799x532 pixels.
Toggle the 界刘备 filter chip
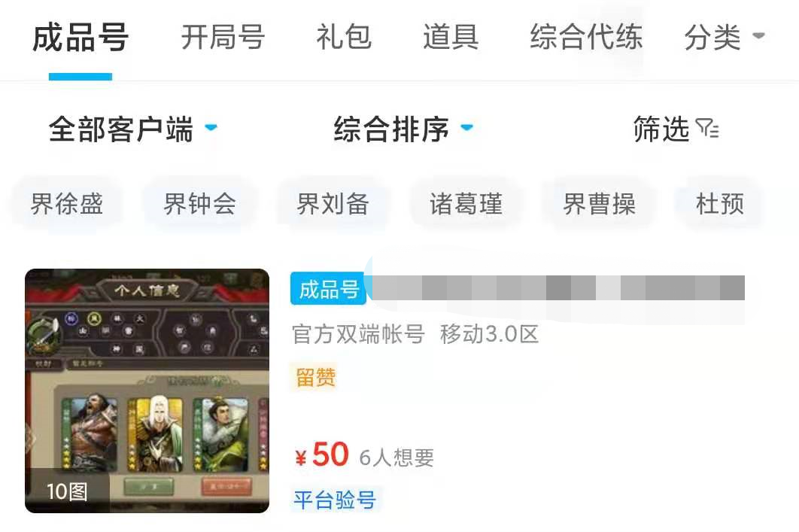point(333,205)
